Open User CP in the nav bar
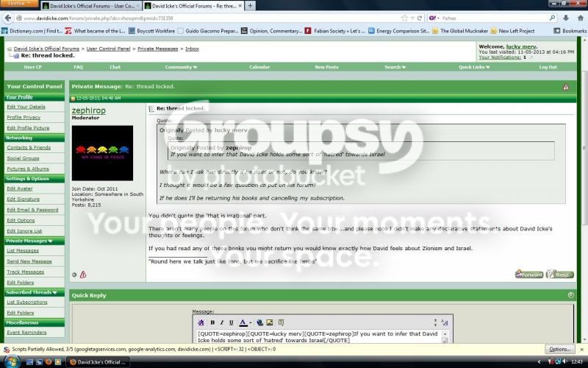 tap(32, 67)
